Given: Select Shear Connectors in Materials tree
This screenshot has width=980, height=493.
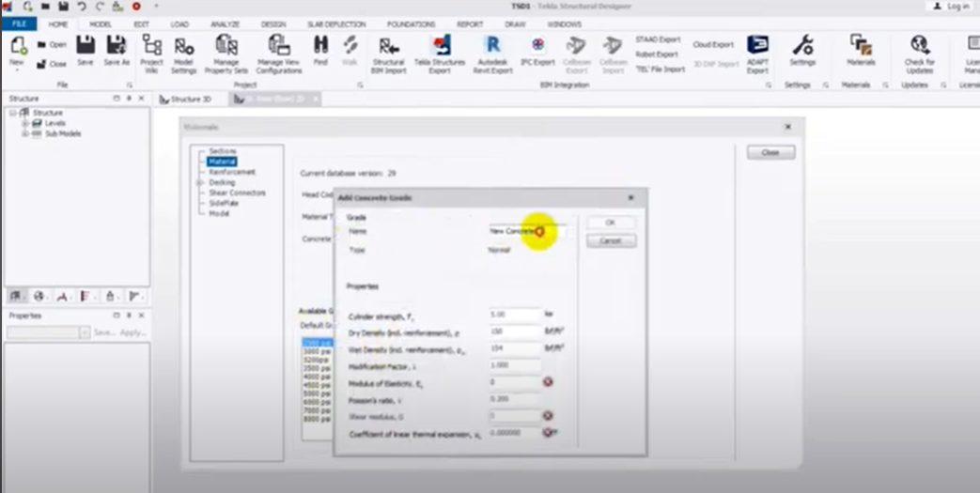Looking at the screenshot, I should click(x=237, y=193).
